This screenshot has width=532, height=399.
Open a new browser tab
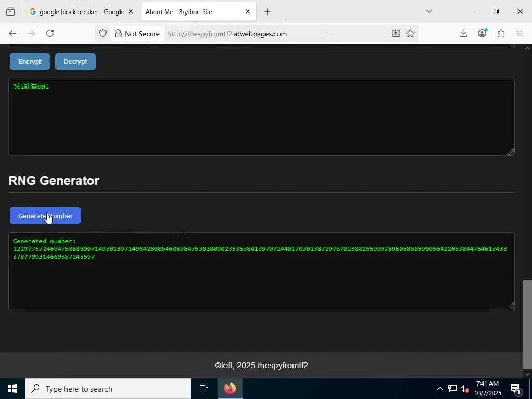(268, 12)
